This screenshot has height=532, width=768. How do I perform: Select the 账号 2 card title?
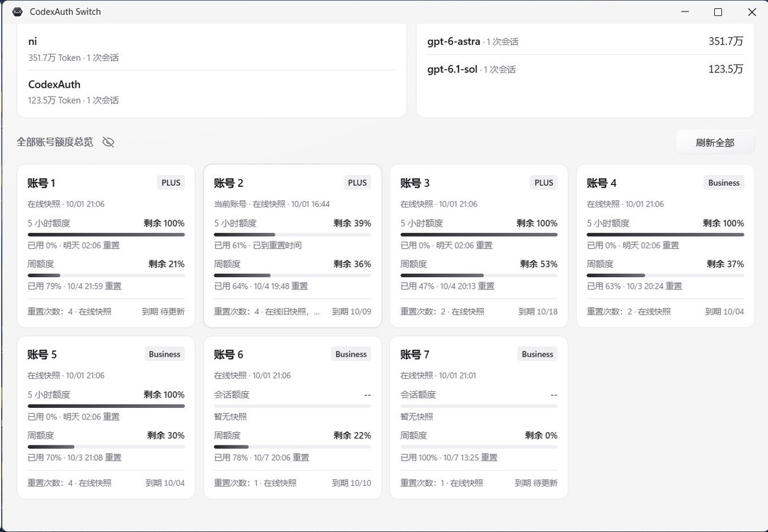coord(228,183)
